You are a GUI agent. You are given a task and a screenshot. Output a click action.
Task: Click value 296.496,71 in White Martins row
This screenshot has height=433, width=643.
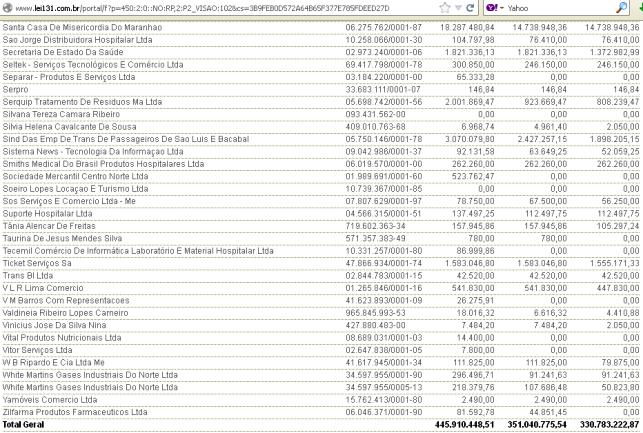[473, 375]
